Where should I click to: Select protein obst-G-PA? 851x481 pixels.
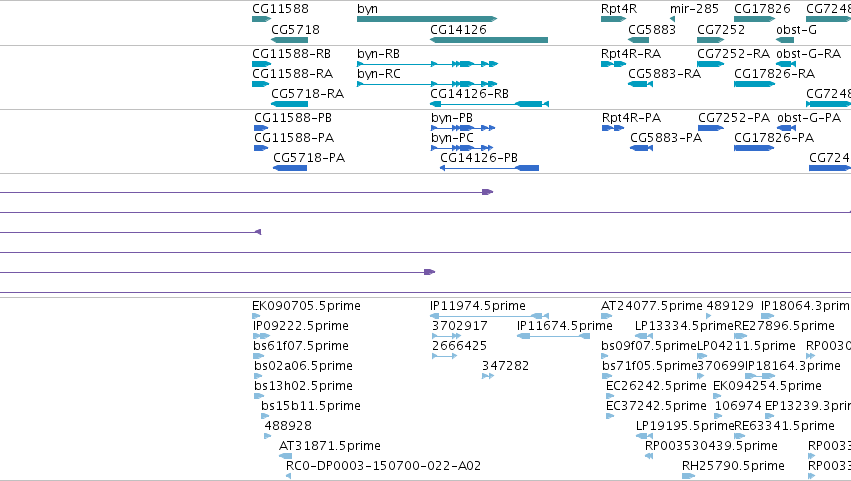pos(809,118)
